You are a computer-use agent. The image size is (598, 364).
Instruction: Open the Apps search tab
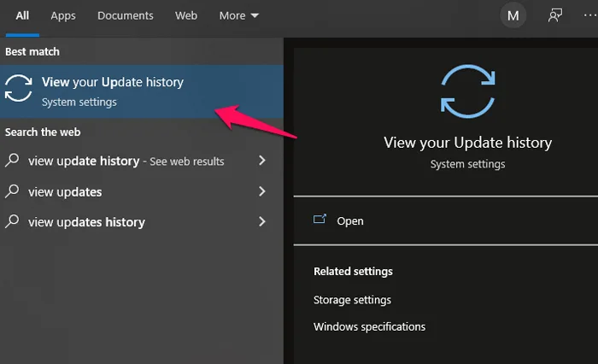click(x=63, y=15)
